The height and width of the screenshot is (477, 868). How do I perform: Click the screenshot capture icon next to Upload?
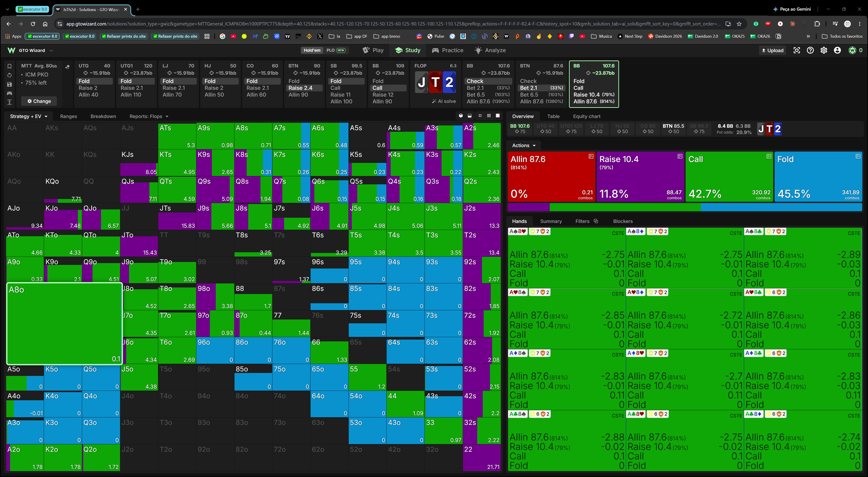[796, 50]
